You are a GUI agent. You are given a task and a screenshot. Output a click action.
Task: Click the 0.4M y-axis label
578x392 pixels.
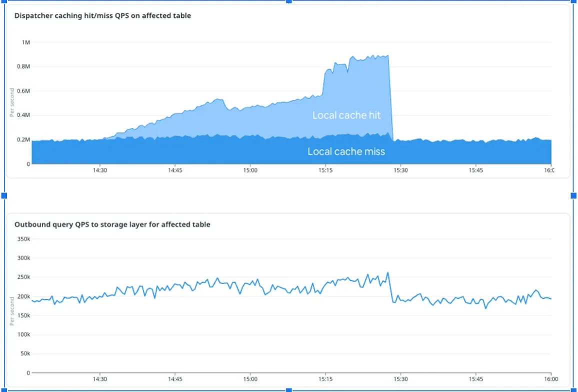[23, 115]
